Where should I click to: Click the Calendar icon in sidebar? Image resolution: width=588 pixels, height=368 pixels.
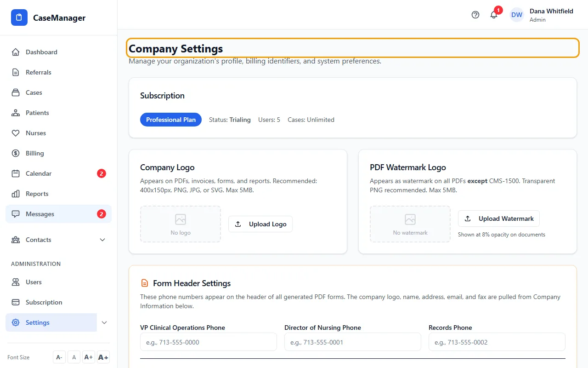(16, 173)
